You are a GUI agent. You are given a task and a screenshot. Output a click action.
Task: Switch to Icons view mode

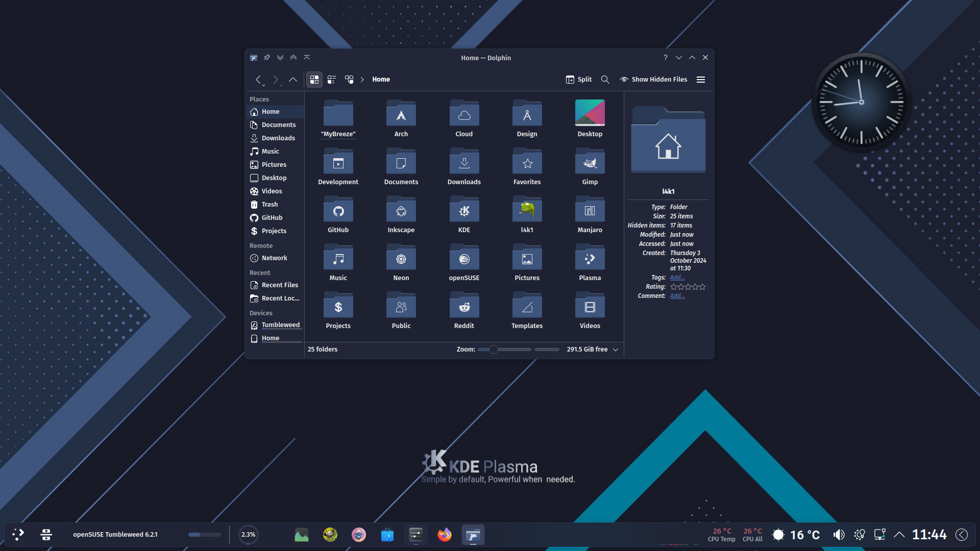click(x=314, y=80)
